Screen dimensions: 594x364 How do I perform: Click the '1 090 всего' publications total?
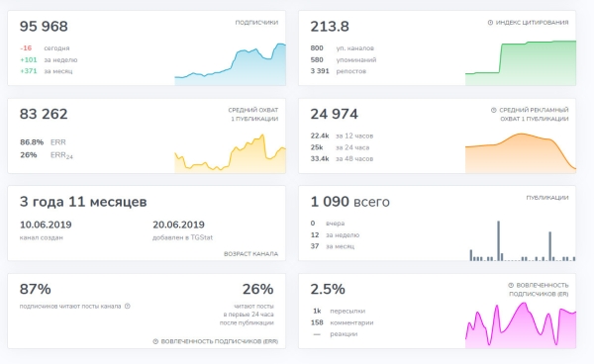click(x=349, y=202)
